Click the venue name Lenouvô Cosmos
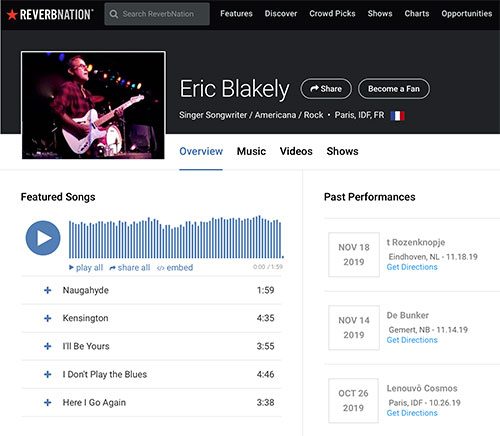This screenshot has width=500, height=436. click(x=422, y=388)
